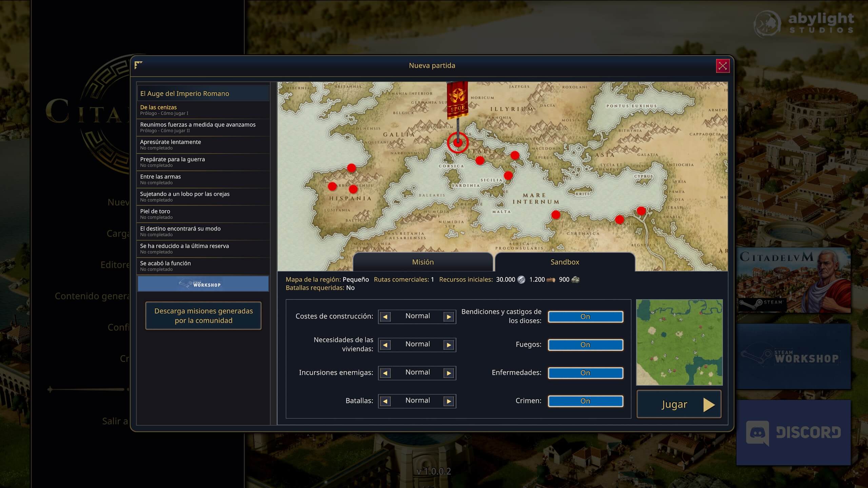
Task: Click the wood resource icon next to 1.200
Action: (551, 280)
